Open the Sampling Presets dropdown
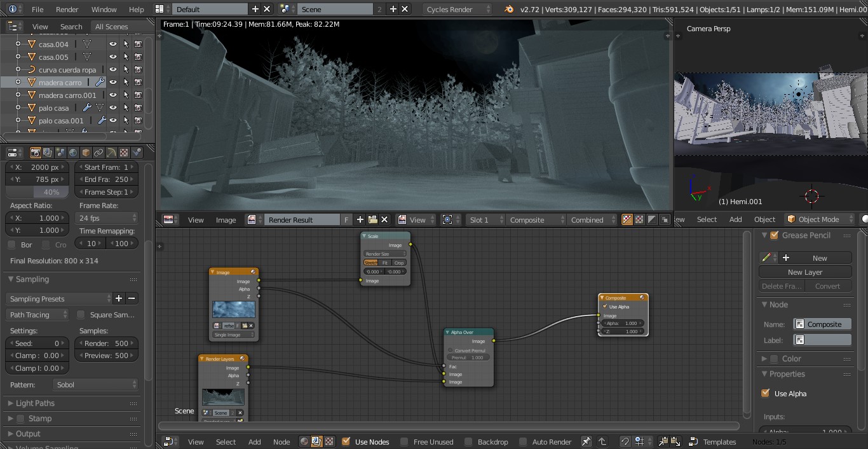868x449 pixels. 59,298
